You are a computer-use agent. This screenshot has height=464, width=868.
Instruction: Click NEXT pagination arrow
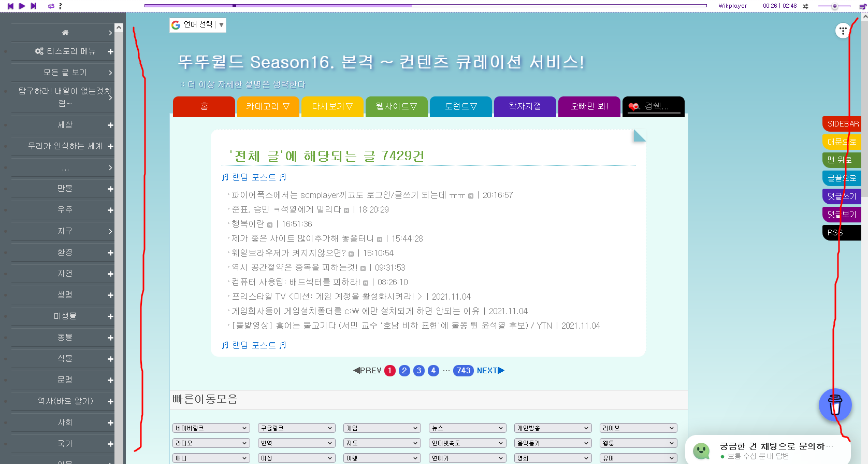click(490, 371)
